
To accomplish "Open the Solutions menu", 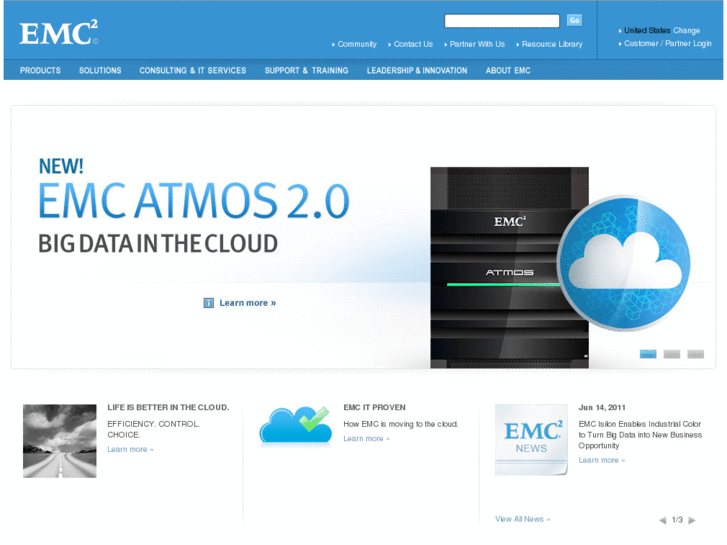I will (x=100, y=71).
